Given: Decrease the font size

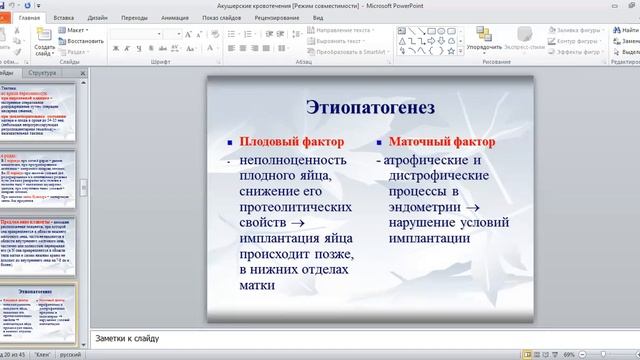Looking at the screenshot, I should (199, 35).
